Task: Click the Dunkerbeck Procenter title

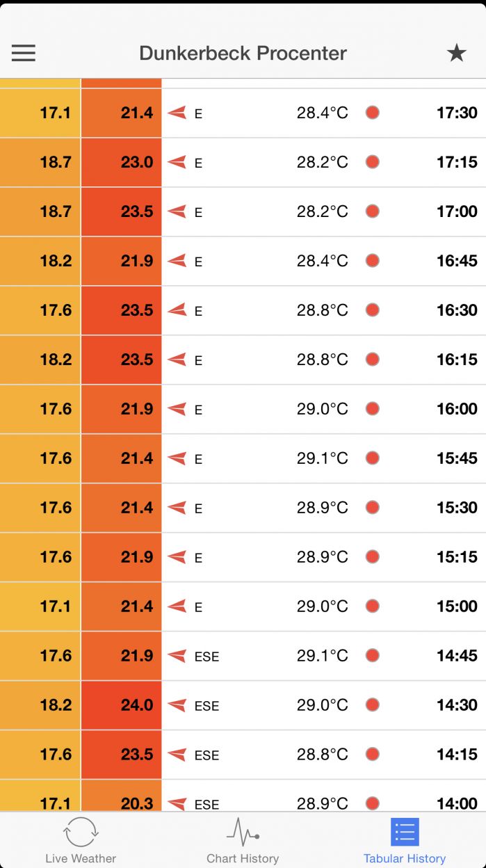Action: 243,53
